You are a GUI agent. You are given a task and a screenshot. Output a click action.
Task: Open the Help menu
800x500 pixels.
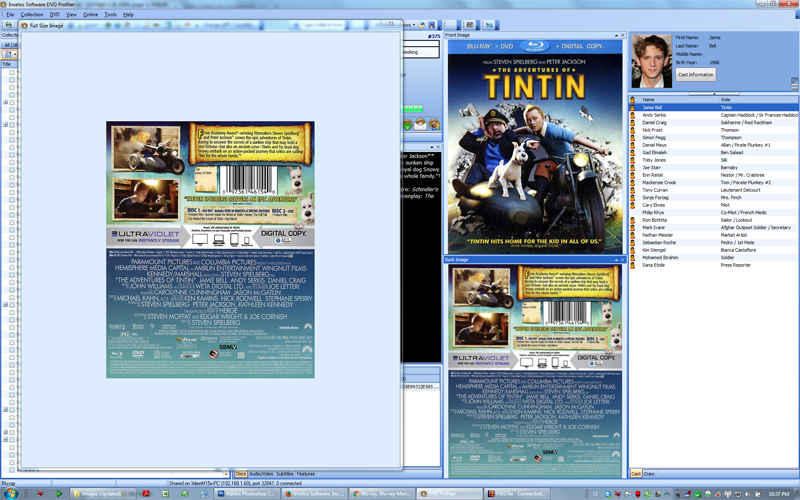128,15
